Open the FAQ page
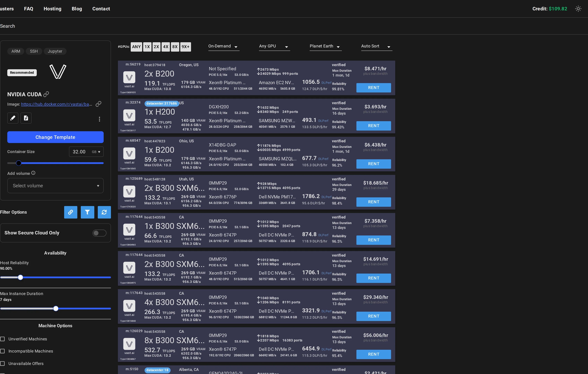Viewport: 588px width, 374px height. [x=29, y=9]
